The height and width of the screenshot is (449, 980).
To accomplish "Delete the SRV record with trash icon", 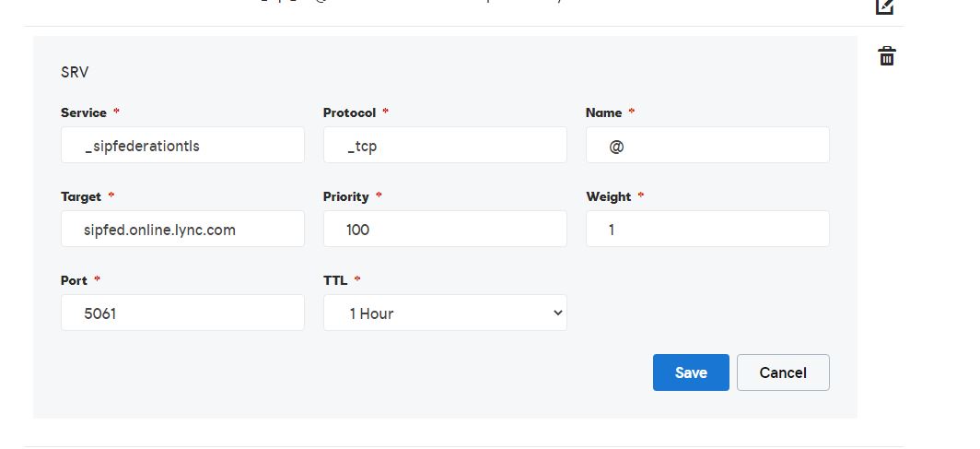I will coord(886,56).
